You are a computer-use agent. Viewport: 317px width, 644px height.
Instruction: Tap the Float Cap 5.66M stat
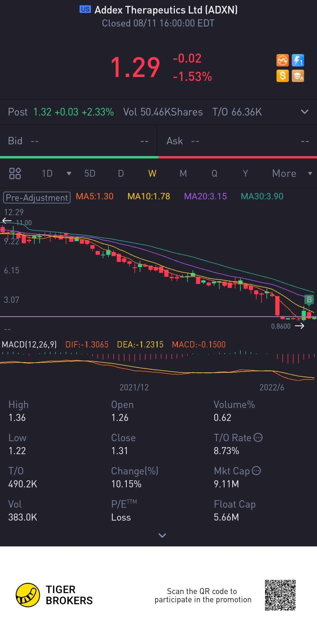[x=235, y=511]
